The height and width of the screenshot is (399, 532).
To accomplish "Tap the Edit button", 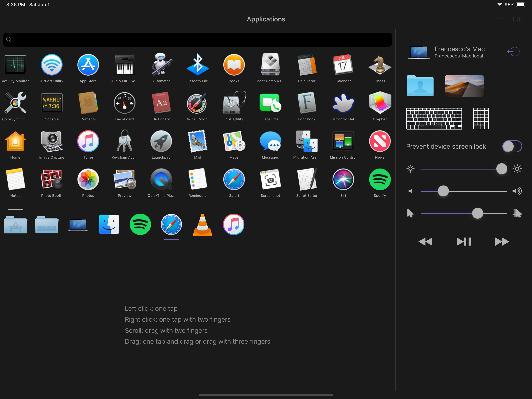I will [x=518, y=19].
